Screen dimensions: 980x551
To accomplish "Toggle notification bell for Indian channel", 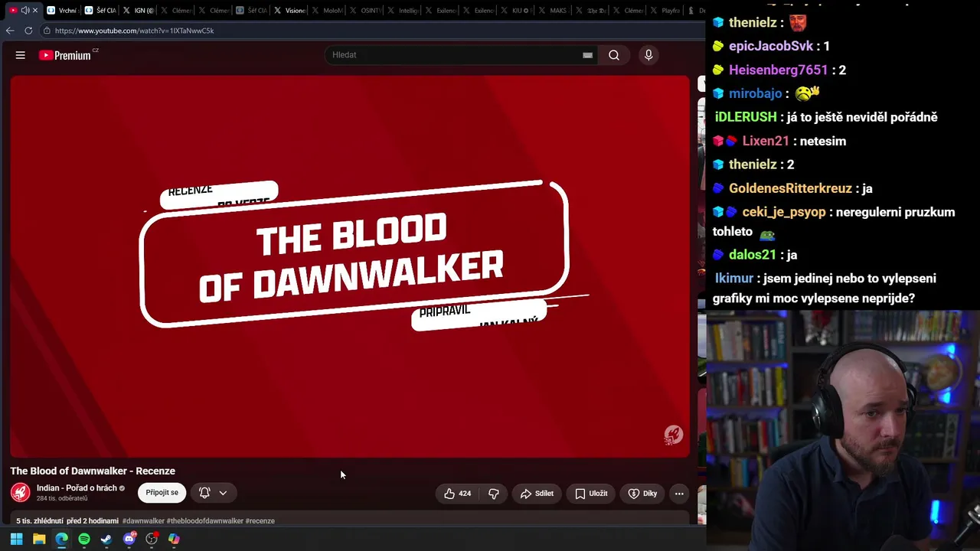I will point(204,493).
